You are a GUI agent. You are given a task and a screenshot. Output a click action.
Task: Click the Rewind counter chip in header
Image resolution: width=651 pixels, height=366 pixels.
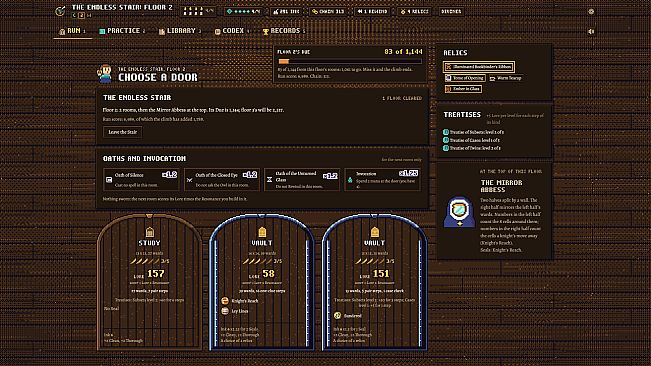tap(372, 12)
